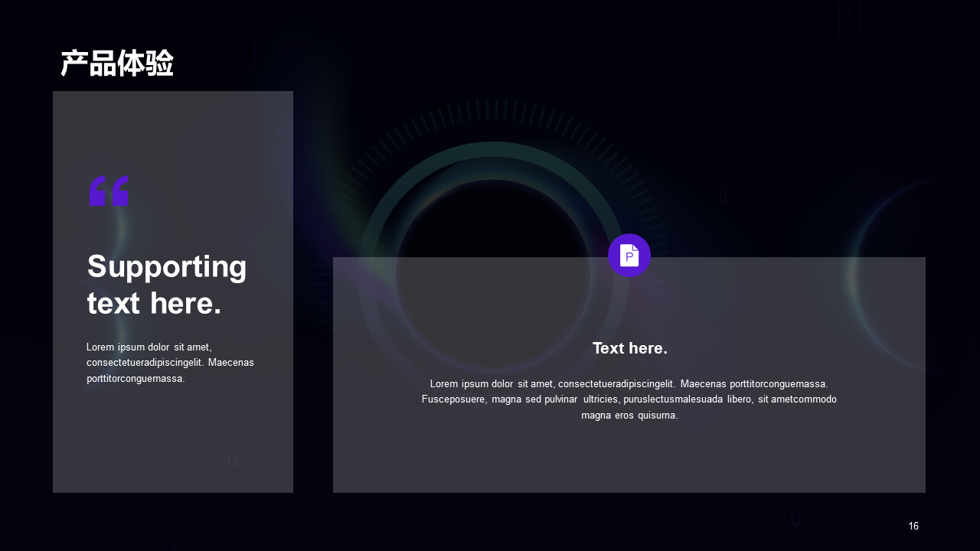Click the purple quotation mark icon
The height and width of the screenshot is (551, 980).
[109, 191]
